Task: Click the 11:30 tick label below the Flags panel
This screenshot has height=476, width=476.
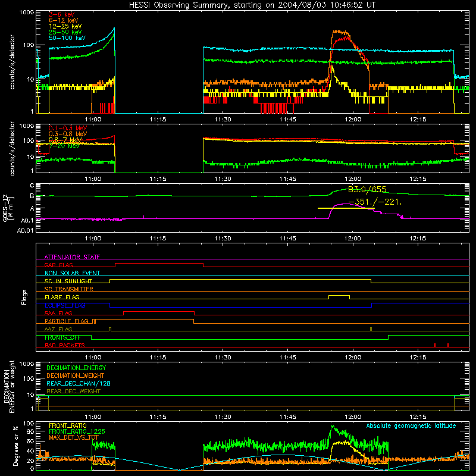Action: (223, 358)
